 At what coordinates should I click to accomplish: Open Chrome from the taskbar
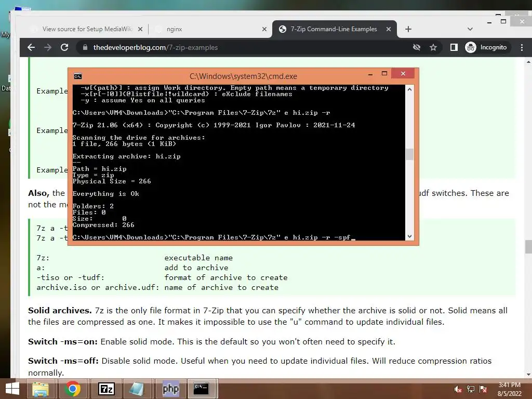point(73,389)
